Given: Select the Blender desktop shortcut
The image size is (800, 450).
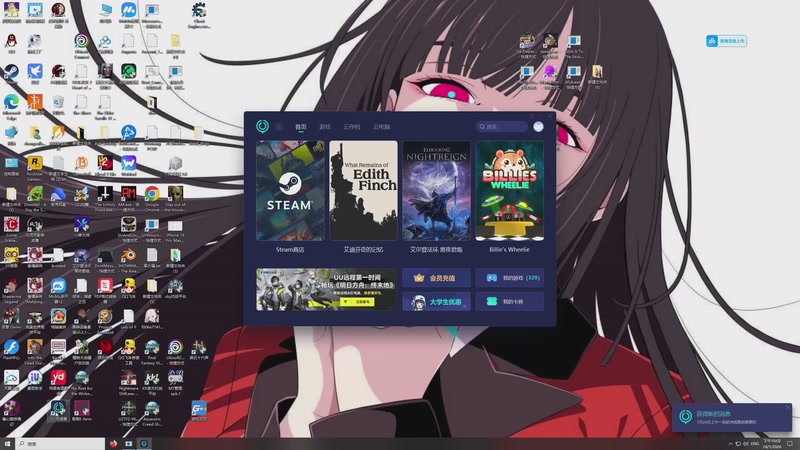Looking at the screenshot, I should (128, 259).
